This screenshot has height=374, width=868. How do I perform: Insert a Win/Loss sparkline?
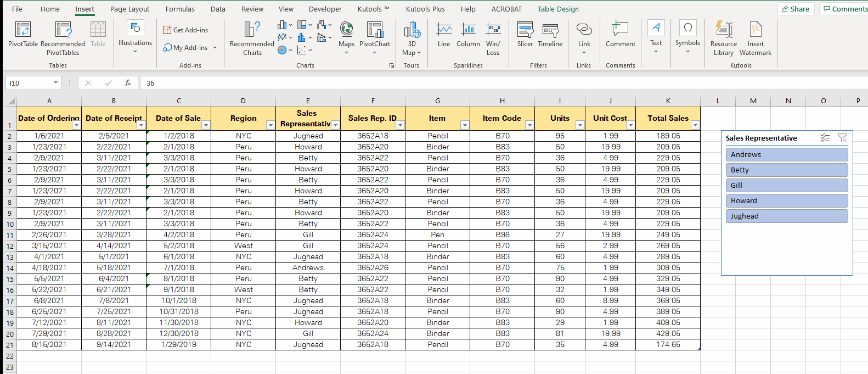493,38
